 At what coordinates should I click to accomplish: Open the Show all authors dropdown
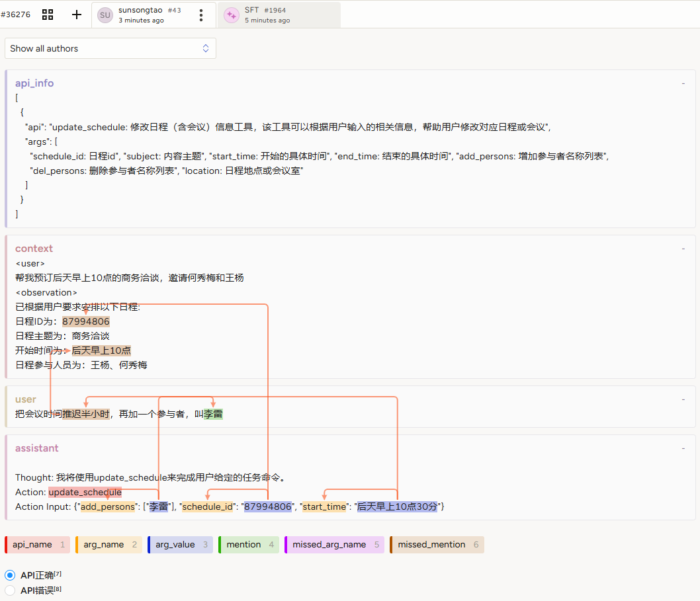[110, 48]
